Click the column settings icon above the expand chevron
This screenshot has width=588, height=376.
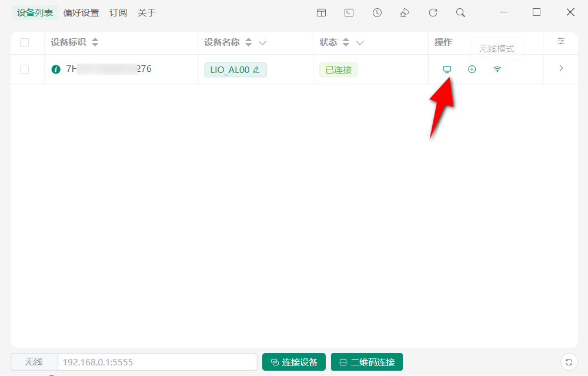pyautogui.click(x=561, y=42)
